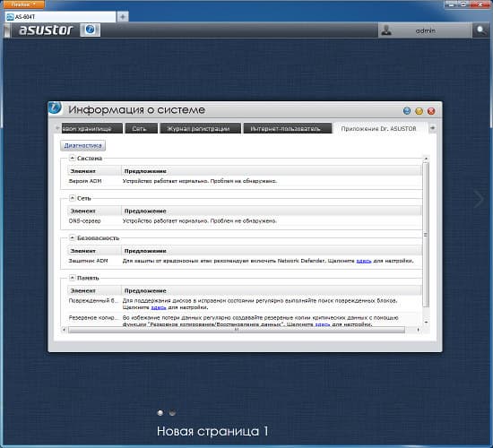Screen dimensions: 493x448
Task: Select the Защитник ADM row
Action: tap(245, 261)
